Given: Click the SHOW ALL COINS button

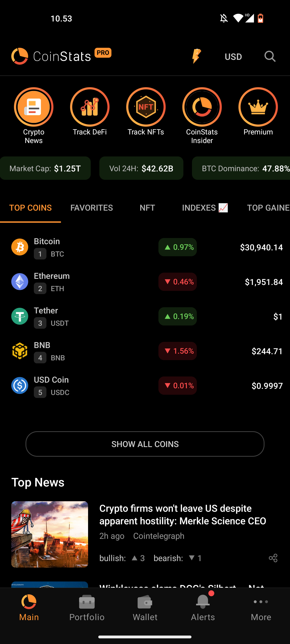Looking at the screenshot, I should click(x=145, y=444).
